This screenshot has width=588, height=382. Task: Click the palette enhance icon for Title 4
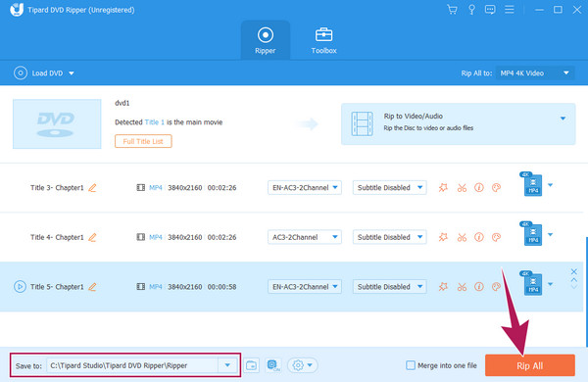click(496, 237)
